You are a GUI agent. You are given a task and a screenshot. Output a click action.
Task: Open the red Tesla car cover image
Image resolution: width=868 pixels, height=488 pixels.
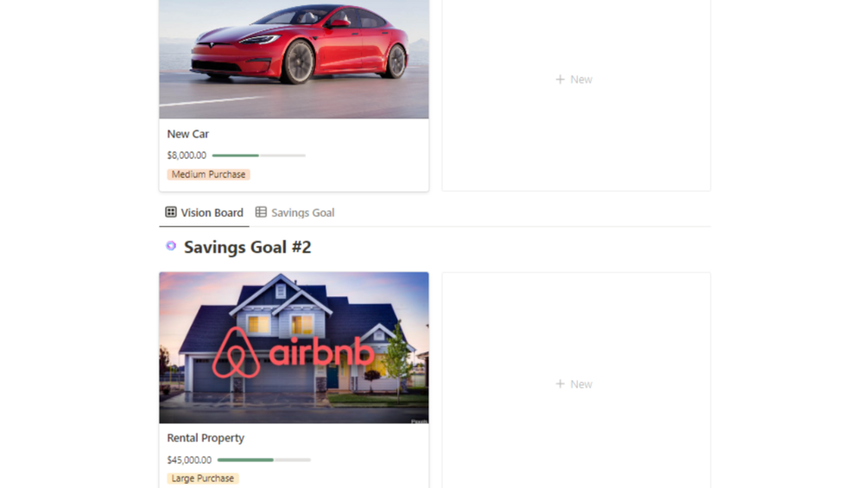pos(294,60)
